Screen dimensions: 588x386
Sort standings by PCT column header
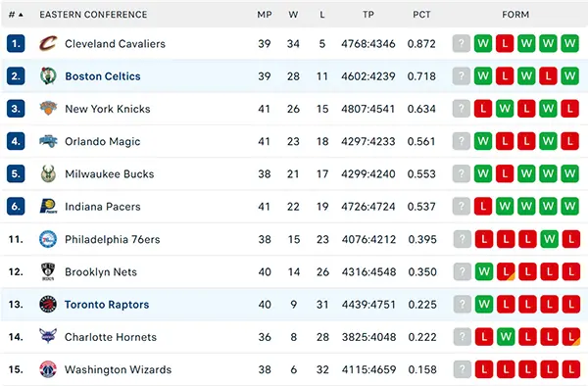(421, 15)
